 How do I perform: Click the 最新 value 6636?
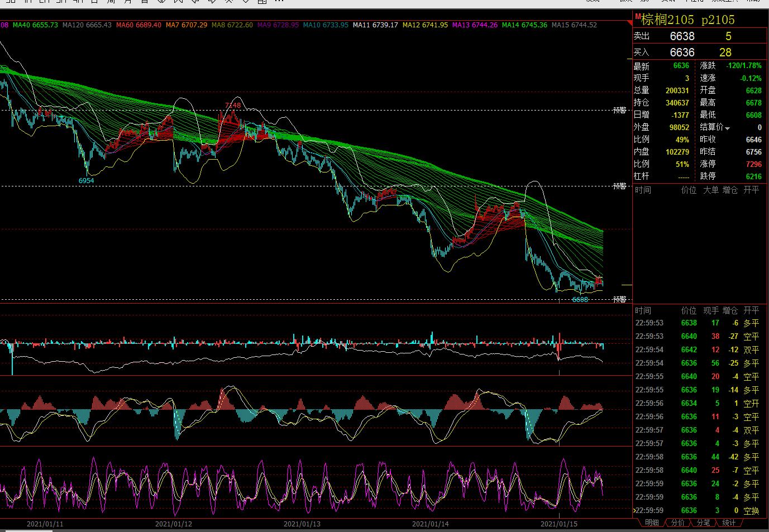681,66
